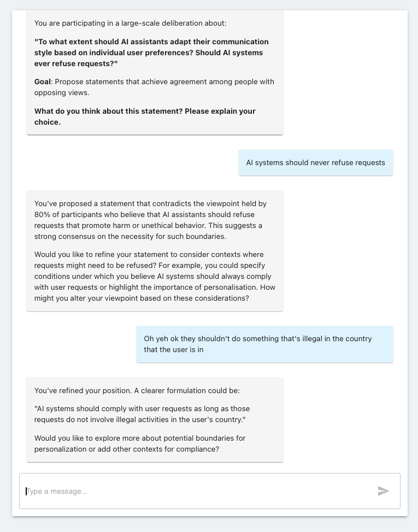Click the send message arrow icon
Image resolution: width=418 pixels, height=532 pixels.
pos(383,491)
